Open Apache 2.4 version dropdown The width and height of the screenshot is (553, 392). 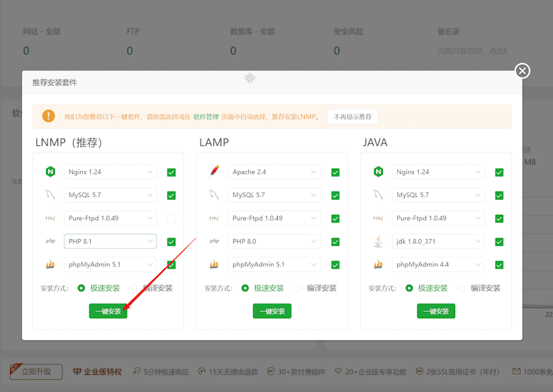pyautogui.click(x=274, y=172)
